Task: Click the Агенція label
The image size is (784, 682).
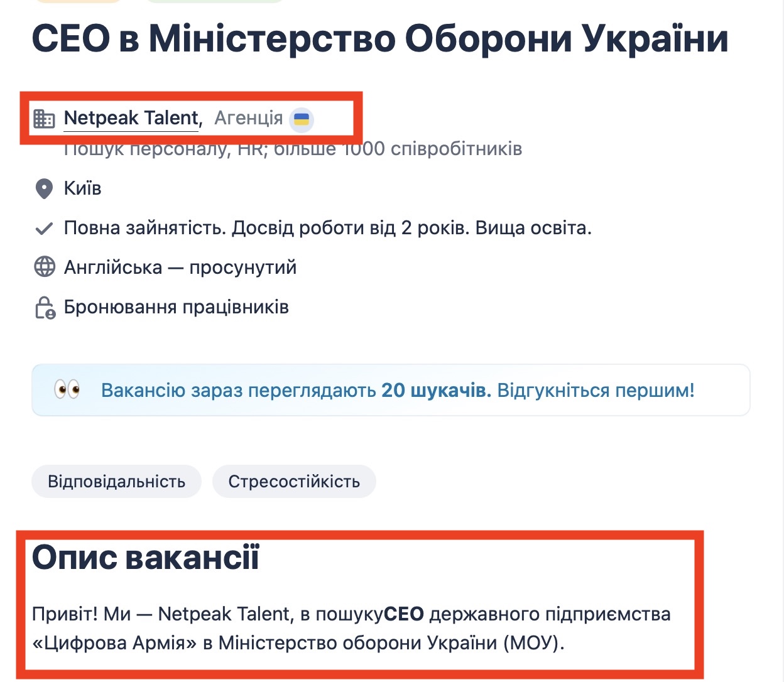Action: pos(249,118)
